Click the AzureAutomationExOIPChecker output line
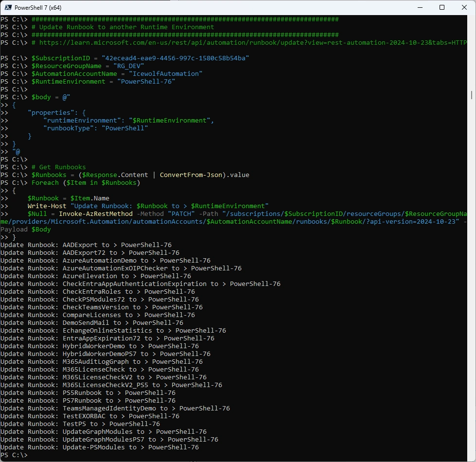The image size is (476, 462). click(121, 268)
